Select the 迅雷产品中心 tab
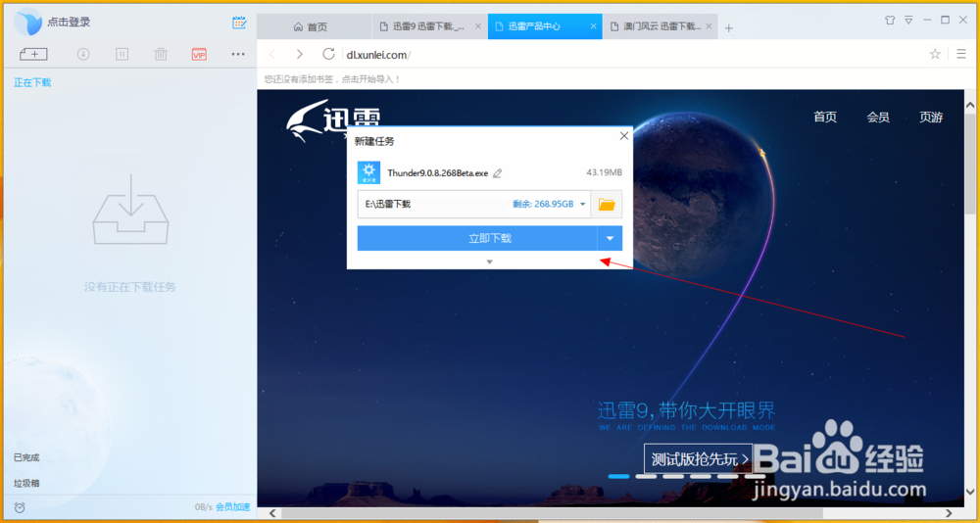This screenshot has width=980, height=523. coord(545,26)
